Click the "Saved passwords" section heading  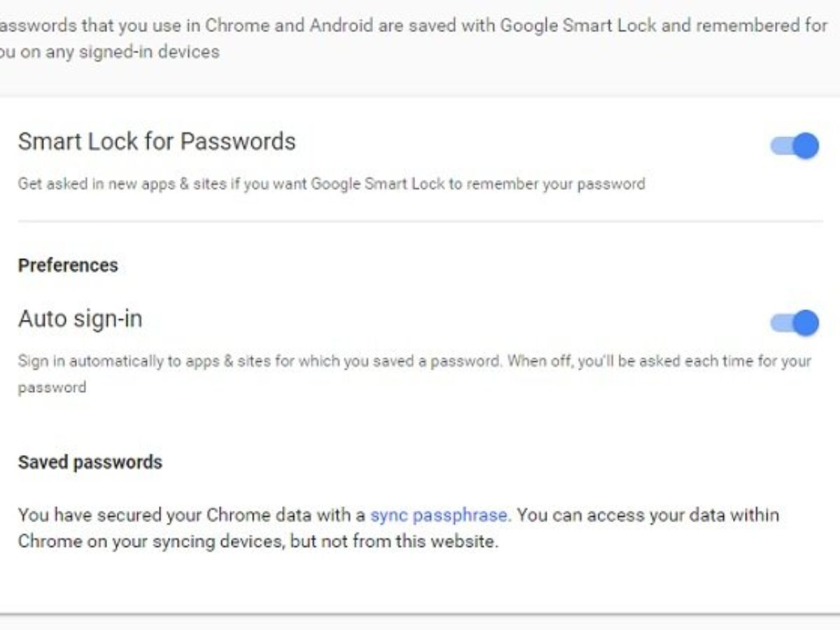click(90, 462)
